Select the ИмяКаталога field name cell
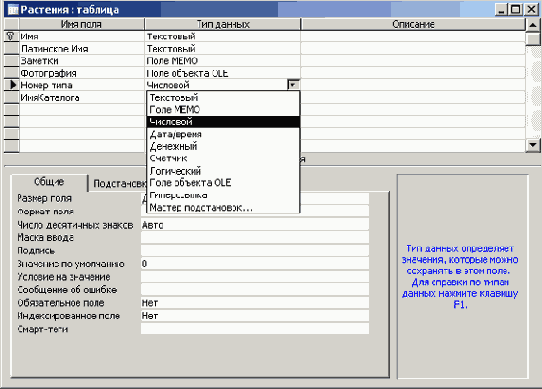 pos(82,98)
